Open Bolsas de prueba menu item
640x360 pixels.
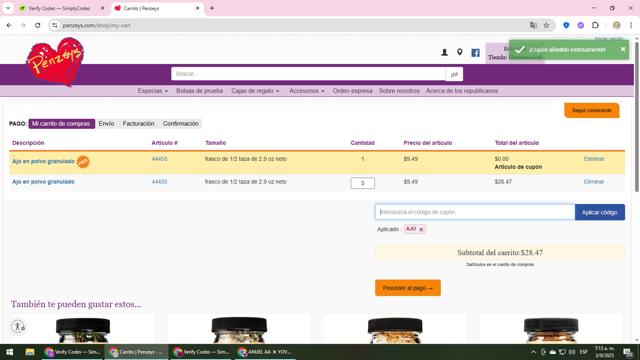[200, 91]
